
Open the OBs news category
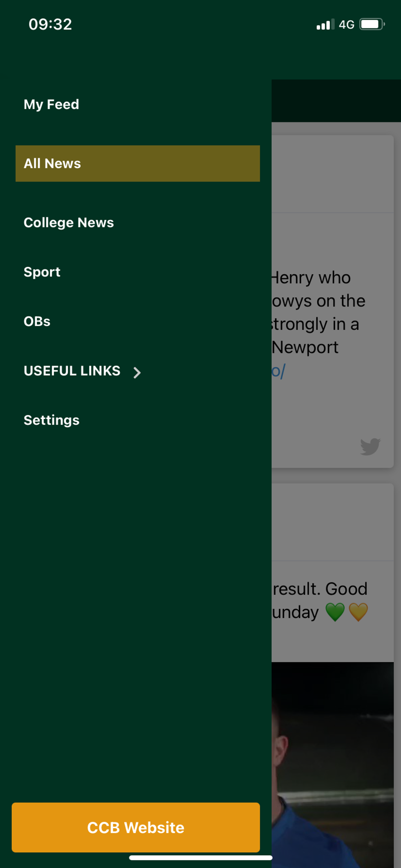[37, 322]
